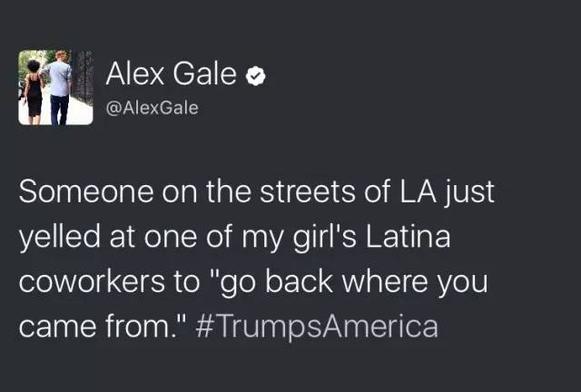Click the tweet's first line starting with Someone
This screenshot has height=392, width=581.
(256, 192)
